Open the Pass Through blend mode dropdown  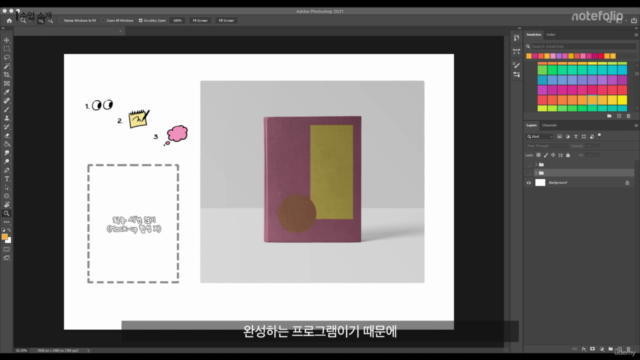click(x=547, y=146)
